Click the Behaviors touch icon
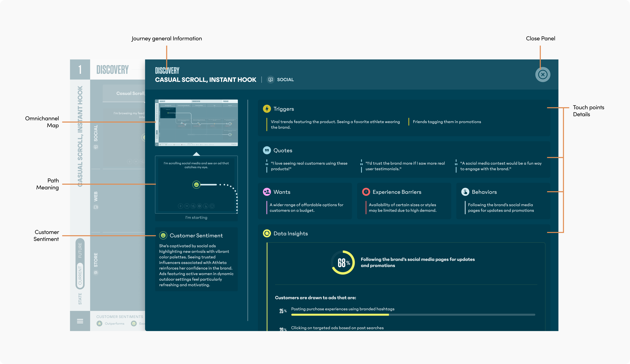The height and width of the screenshot is (364, 630). [465, 192]
